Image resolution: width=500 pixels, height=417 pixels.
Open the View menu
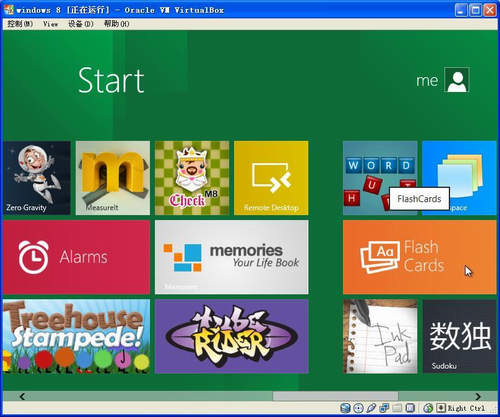pos(50,24)
